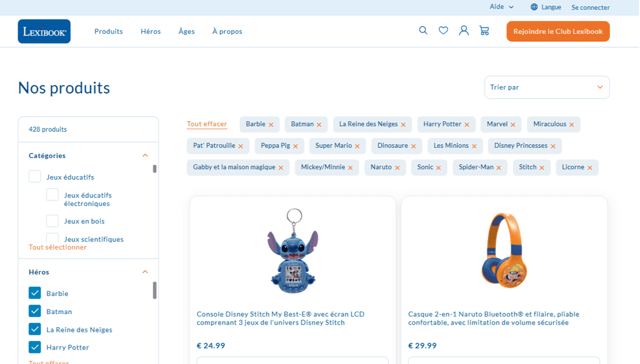Open the shopping cart icon
This screenshot has height=364, width=640.
point(484,31)
